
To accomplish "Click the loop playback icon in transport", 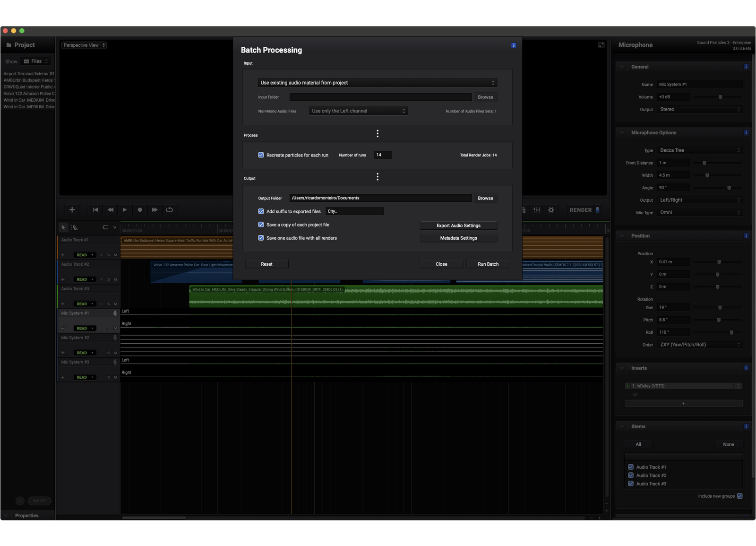I will coord(169,210).
